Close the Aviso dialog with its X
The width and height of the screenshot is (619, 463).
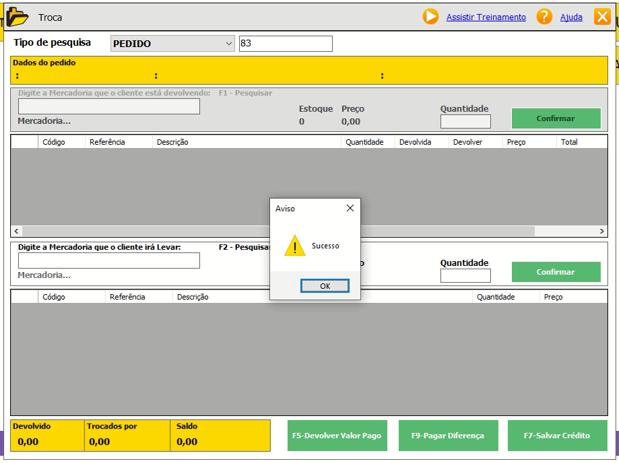coord(350,209)
